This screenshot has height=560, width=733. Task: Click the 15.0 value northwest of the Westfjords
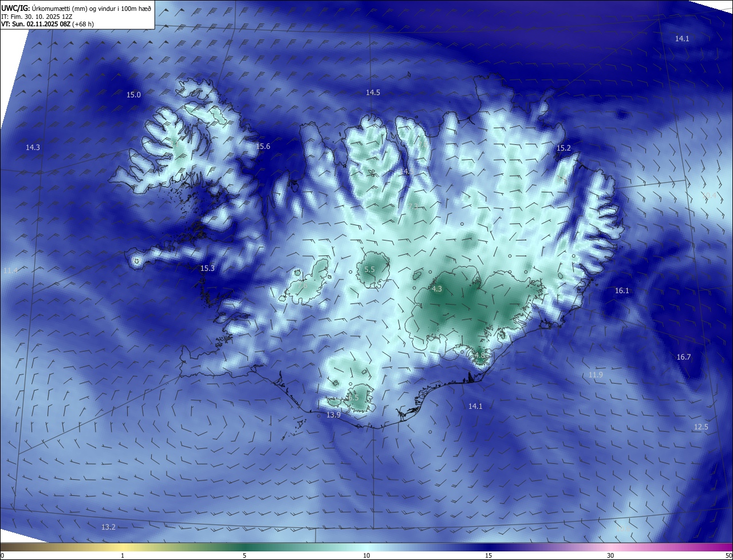pyautogui.click(x=133, y=94)
